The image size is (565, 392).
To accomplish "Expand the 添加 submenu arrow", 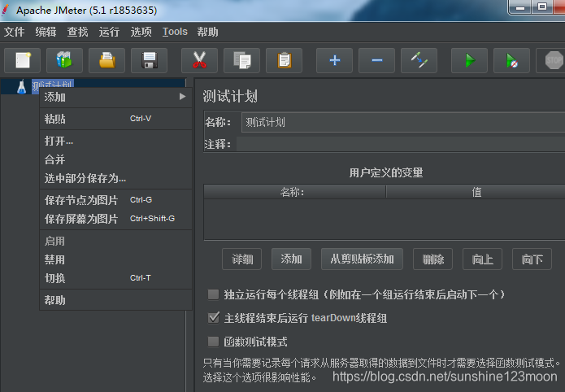I will point(182,97).
